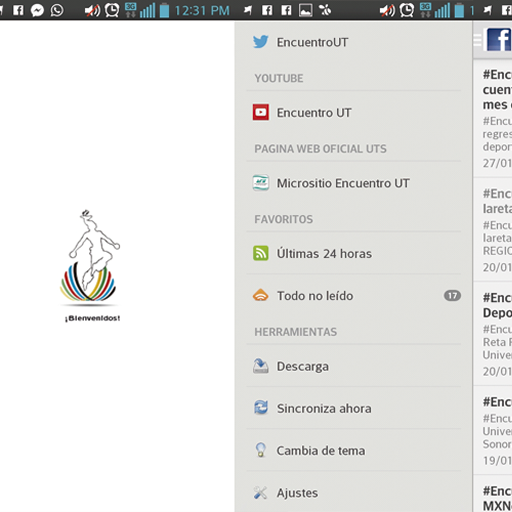This screenshot has height=512, width=512.
Task: Open the Facebook logo in the header
Action: pos(499,40)
